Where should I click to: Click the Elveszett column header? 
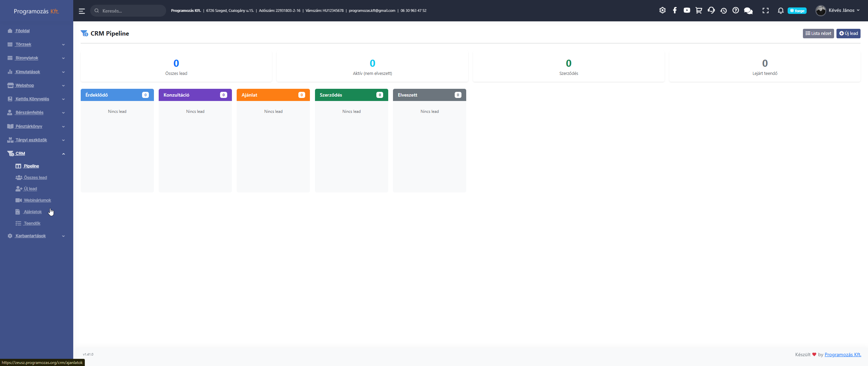[x=429, y=95]
